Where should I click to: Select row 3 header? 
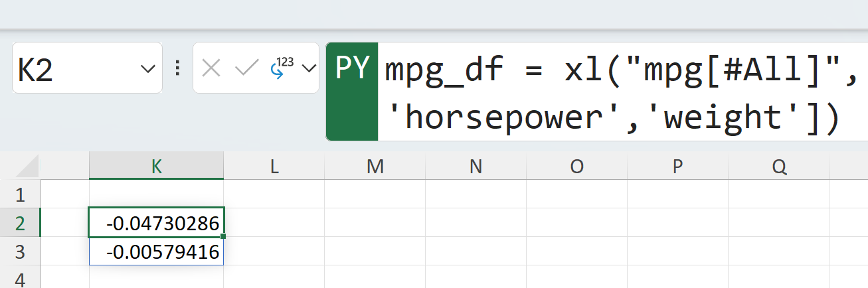tap(20, 252)
